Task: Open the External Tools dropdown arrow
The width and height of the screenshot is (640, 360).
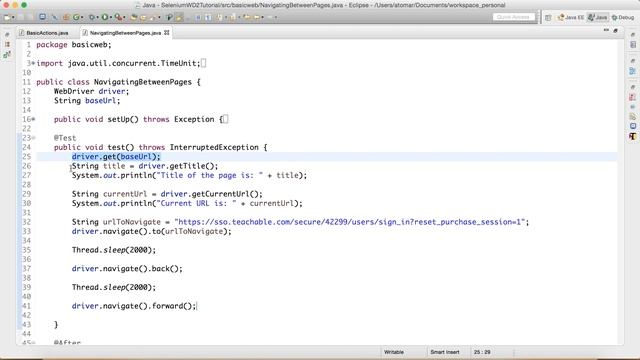Action: tap(124, 17)
